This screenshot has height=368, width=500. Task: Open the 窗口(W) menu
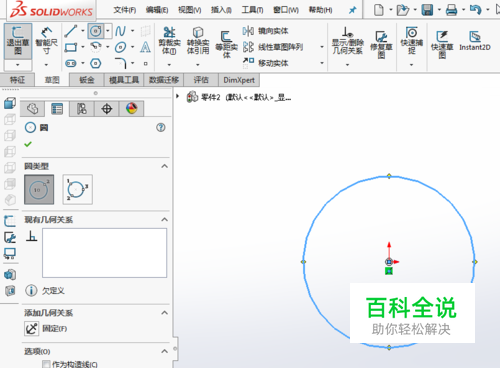pyautogui.click(x=286, y=10)
